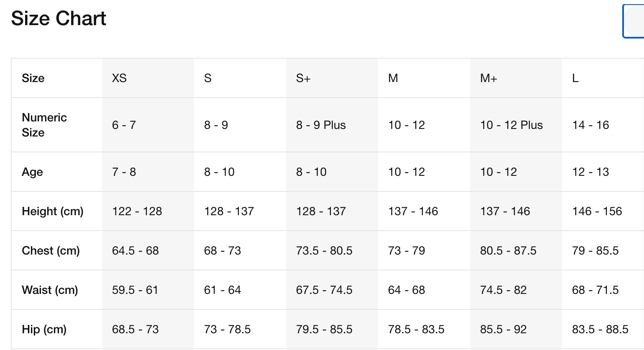This screenshot has height=350, width=644.
Task: Click hip measurement 83.5 - 88.5
Action: [600, 329]
